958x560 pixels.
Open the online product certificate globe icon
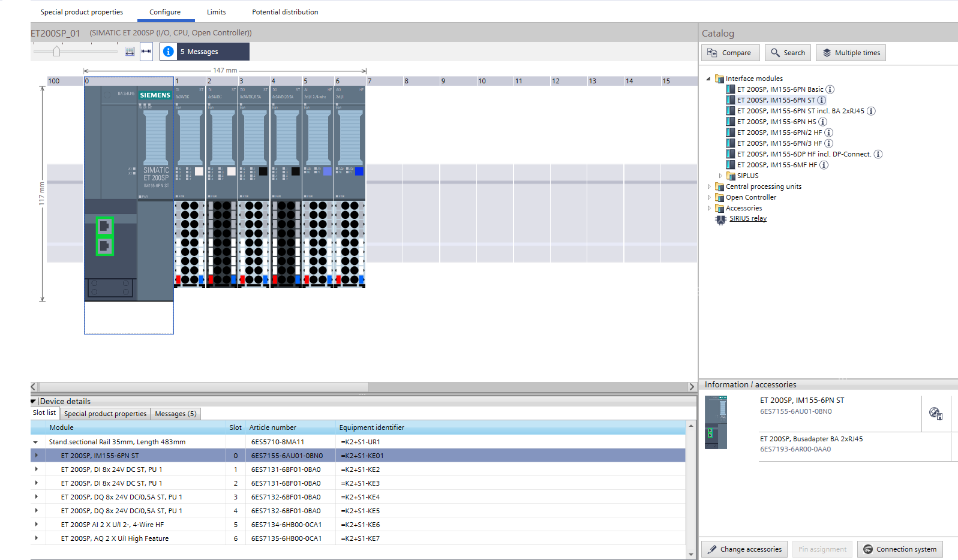tap(935, 413)
